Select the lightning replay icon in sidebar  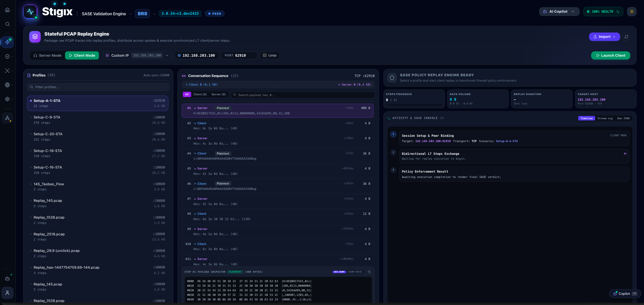[x=7, y=42]
